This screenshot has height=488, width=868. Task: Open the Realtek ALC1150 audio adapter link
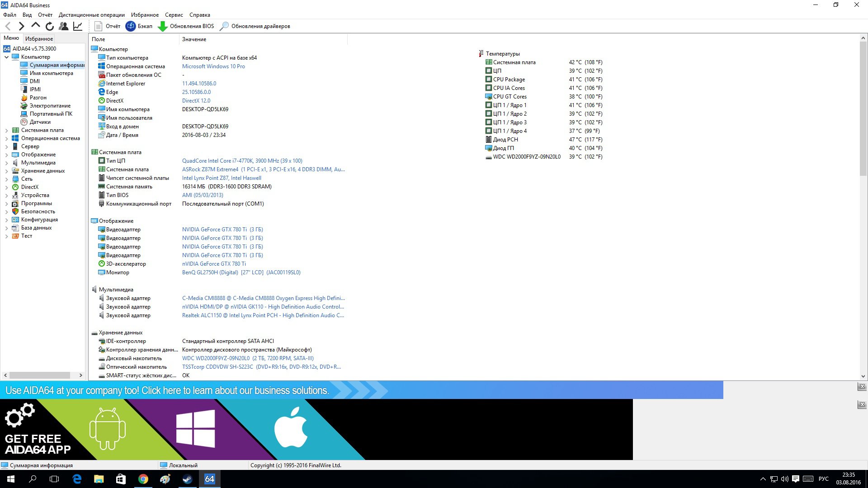(x=263, y=315)
